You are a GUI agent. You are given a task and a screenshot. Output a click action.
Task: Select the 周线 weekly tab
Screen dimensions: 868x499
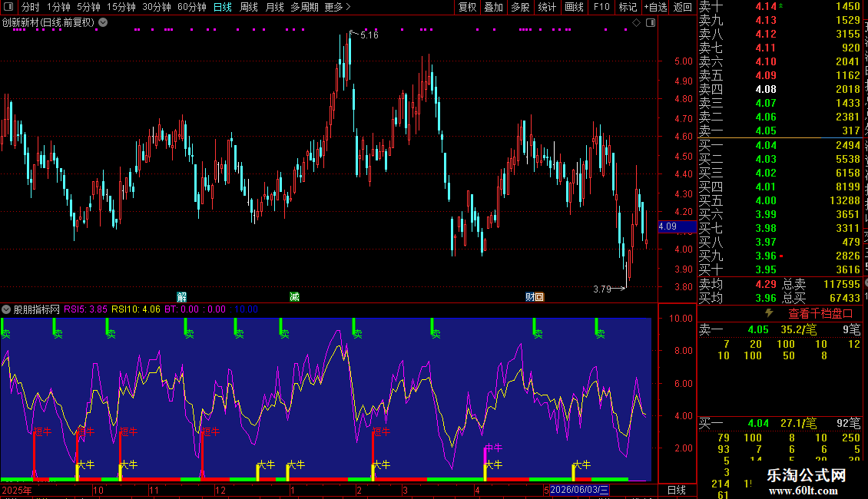[x=249, y=7]
